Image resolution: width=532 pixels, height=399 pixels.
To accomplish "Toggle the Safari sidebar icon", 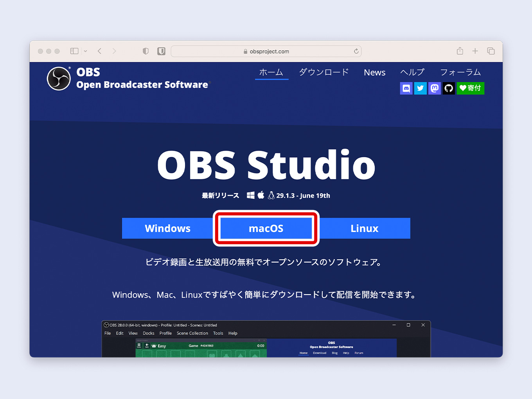I will (74, 51).
